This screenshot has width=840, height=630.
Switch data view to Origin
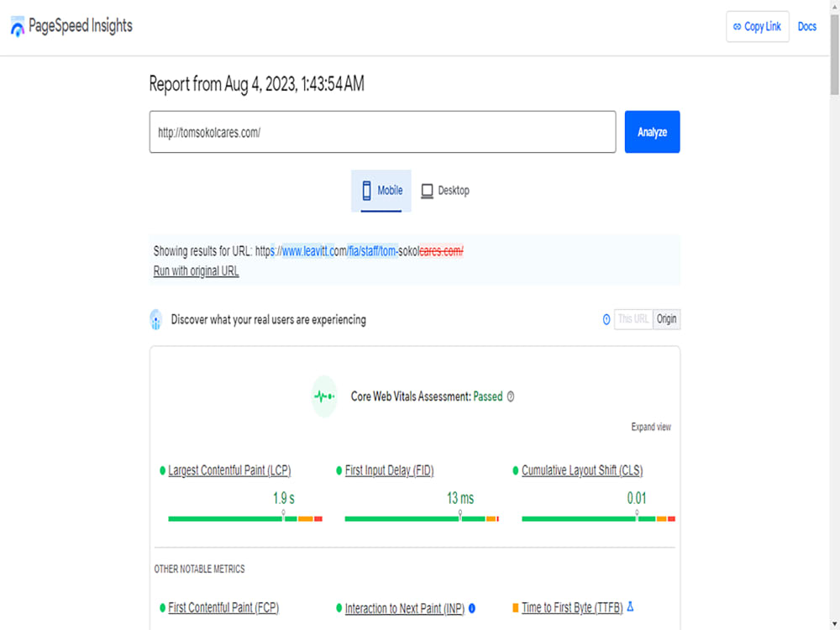666,319
